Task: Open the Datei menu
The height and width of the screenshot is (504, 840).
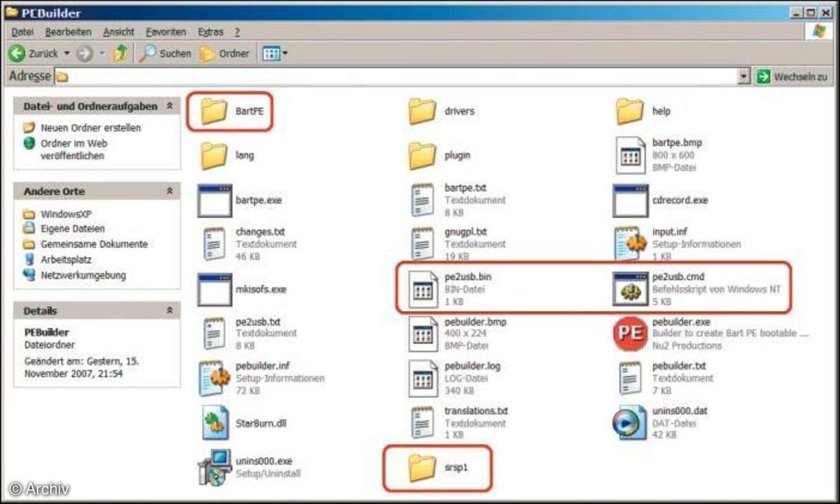Action: click(22, 32)
